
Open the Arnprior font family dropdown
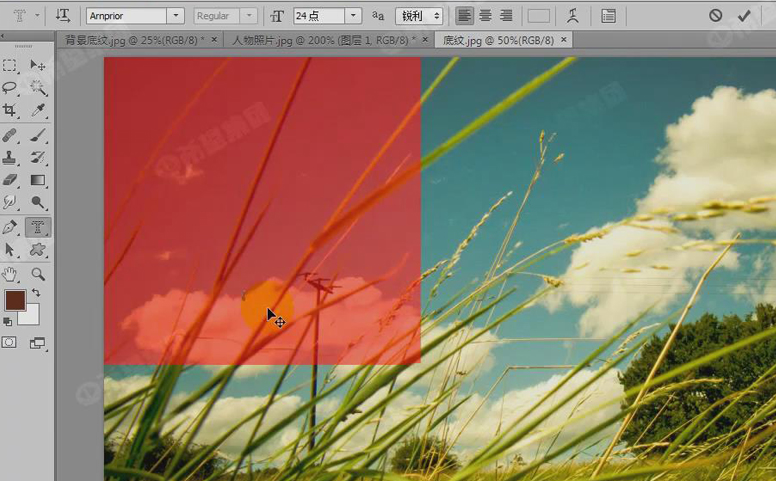click(176, 16)
